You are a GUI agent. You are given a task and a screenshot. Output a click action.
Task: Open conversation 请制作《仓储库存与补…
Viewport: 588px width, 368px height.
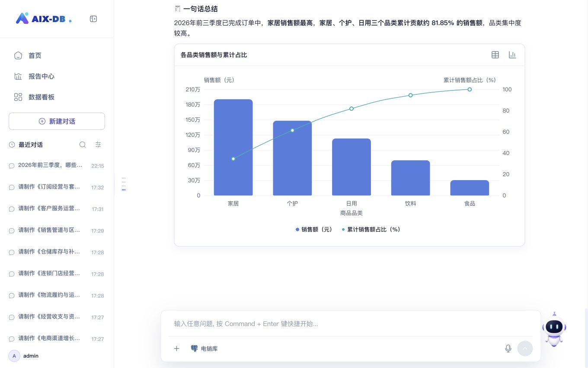point(57,252)
